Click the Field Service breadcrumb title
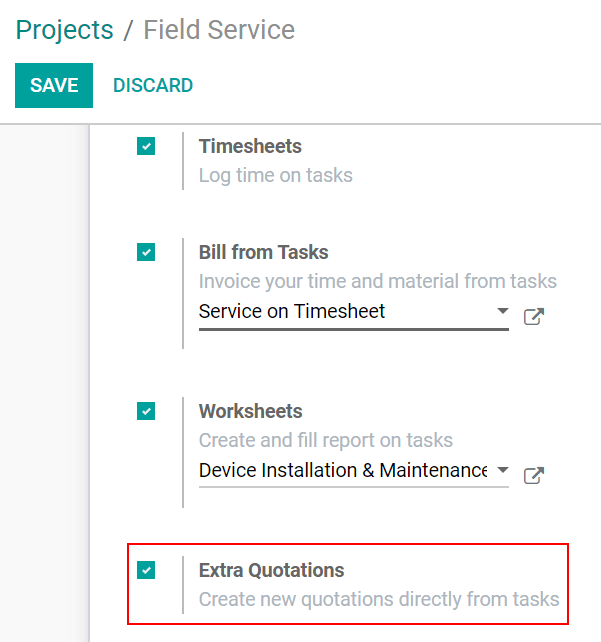601x642 pixels. pyautogui.click(x=219, y=30)
